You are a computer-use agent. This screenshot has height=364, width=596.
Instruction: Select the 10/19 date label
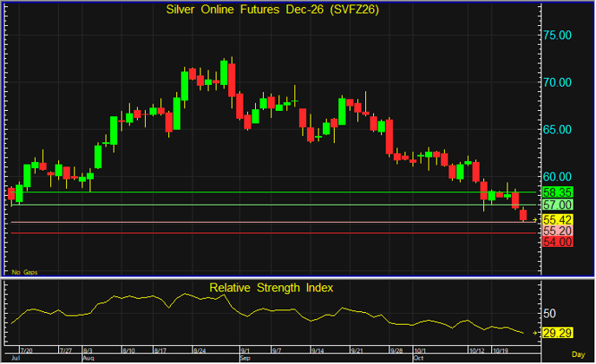tap(501, 350)
